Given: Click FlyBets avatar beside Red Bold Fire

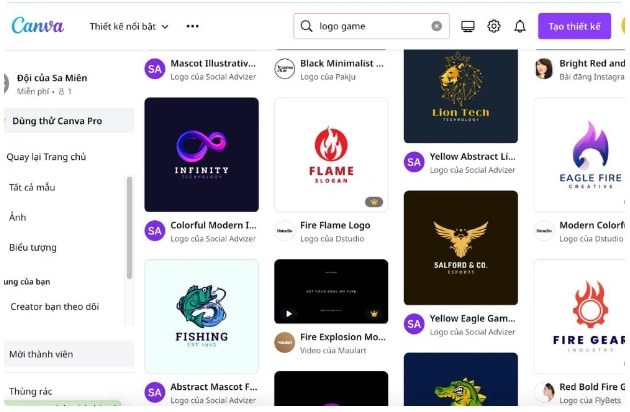Looking at the screenshot, I should point(544,393).
